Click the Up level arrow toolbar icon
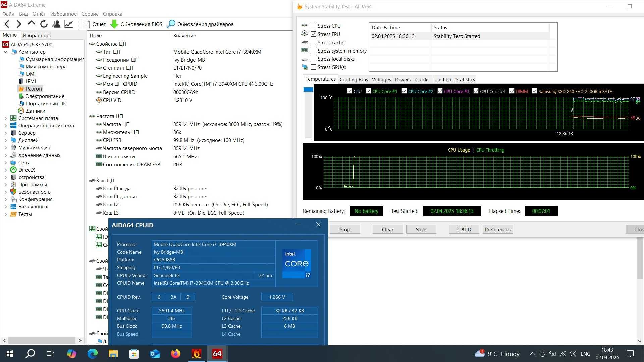The width and height of the screenshot is (644, 362). coord(32,23)
